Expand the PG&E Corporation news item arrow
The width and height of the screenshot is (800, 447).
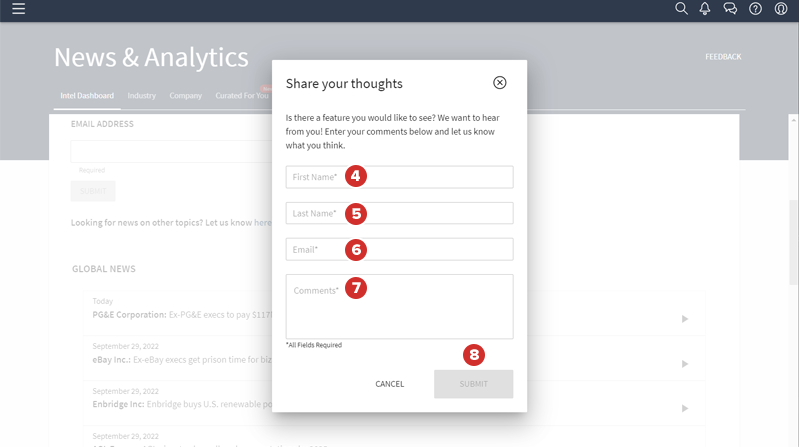pos(685,319)
